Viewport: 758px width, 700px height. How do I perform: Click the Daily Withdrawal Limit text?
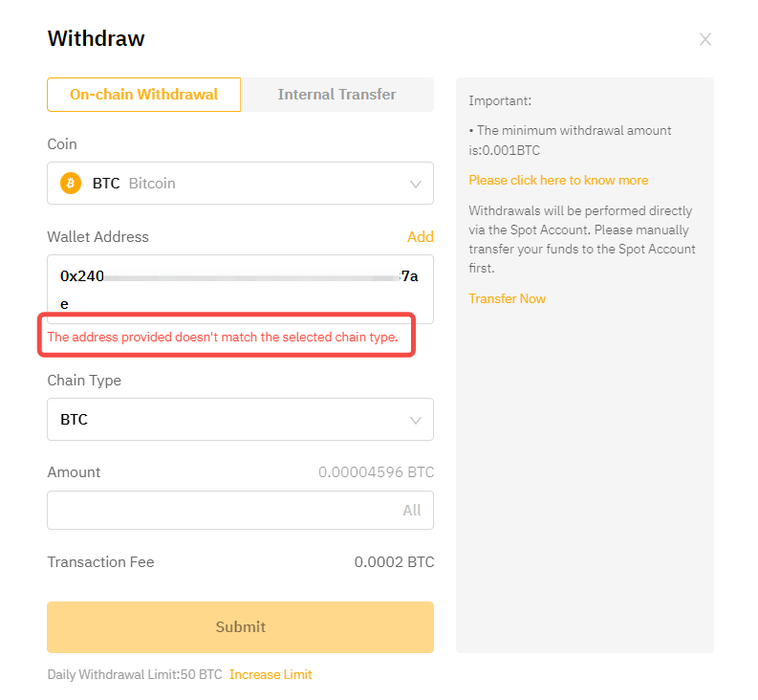pyautogui.click(x=134, y=675)
